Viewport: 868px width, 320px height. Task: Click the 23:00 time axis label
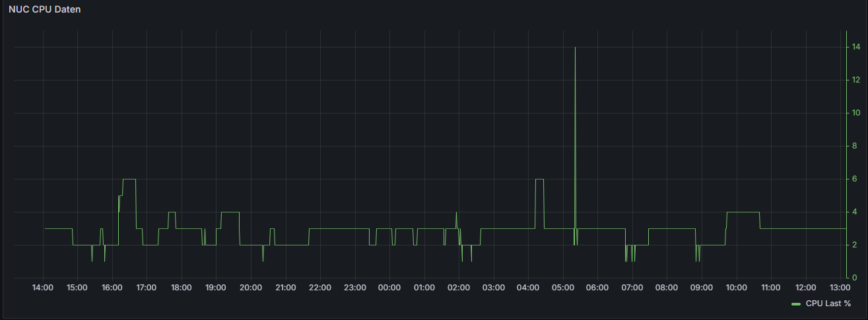(354, 288)
